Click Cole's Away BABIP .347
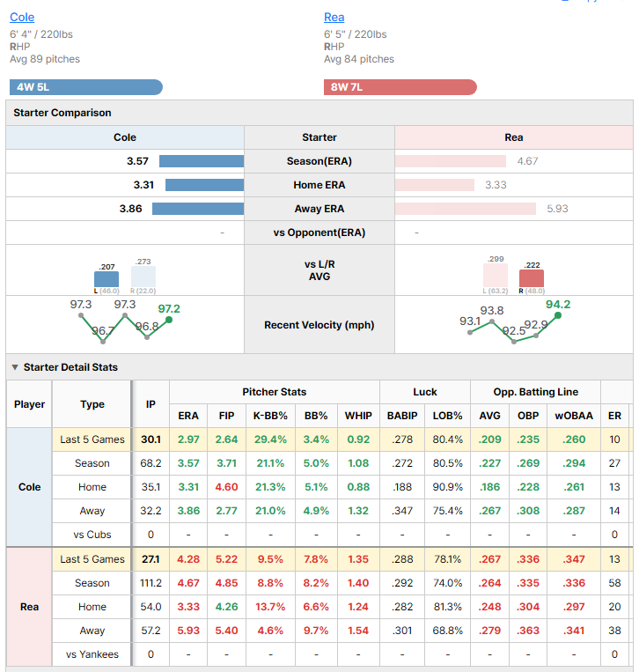The width and height of the screenshot is (639, 672). [x=402, y=511]
